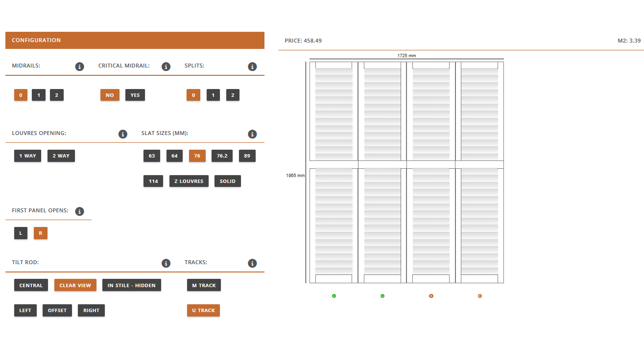Choose the U TRACK option
The image size is (644, 362).
tap(204, 310)
